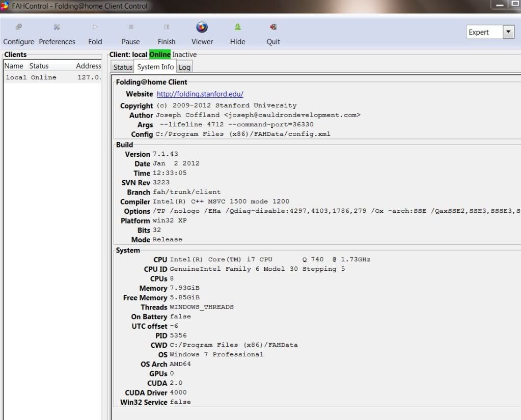Click the OS Arch value AMD64
Screen dimensions: 521x420
(x=180, y=364)
